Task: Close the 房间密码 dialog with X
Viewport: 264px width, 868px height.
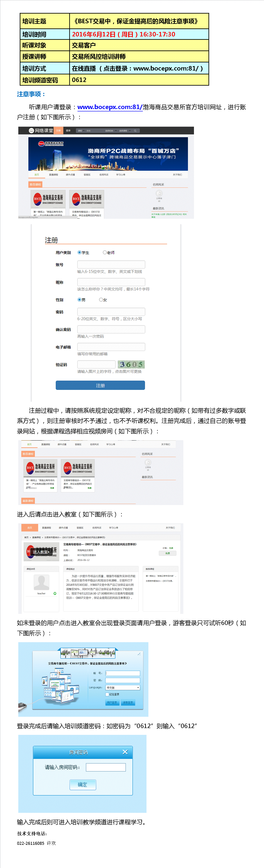Action: [125, 752]
